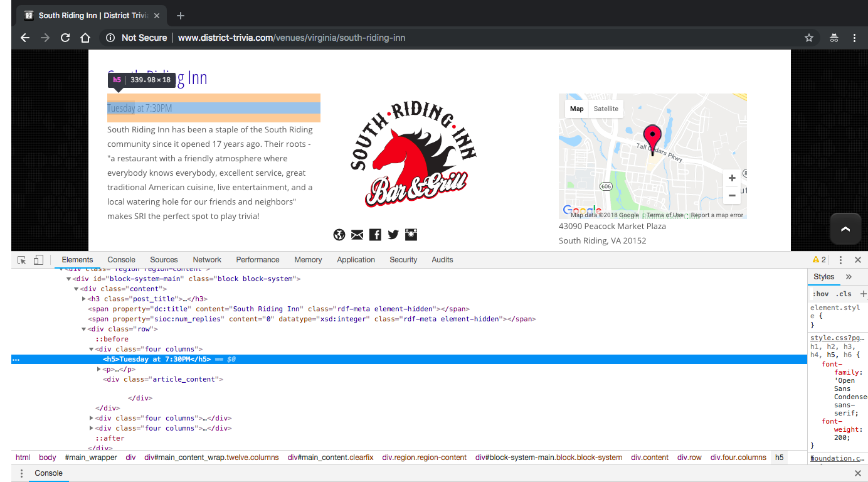This screenshot has height=482, width=868.
Task: Open the Chrome three-dot menu
Action: coord(854,38)
